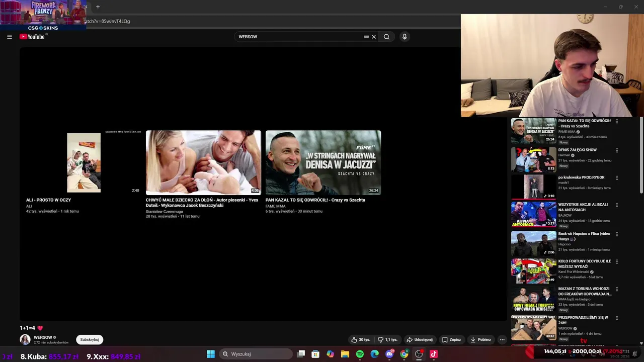Click the search magnifier button

point(386,37)
